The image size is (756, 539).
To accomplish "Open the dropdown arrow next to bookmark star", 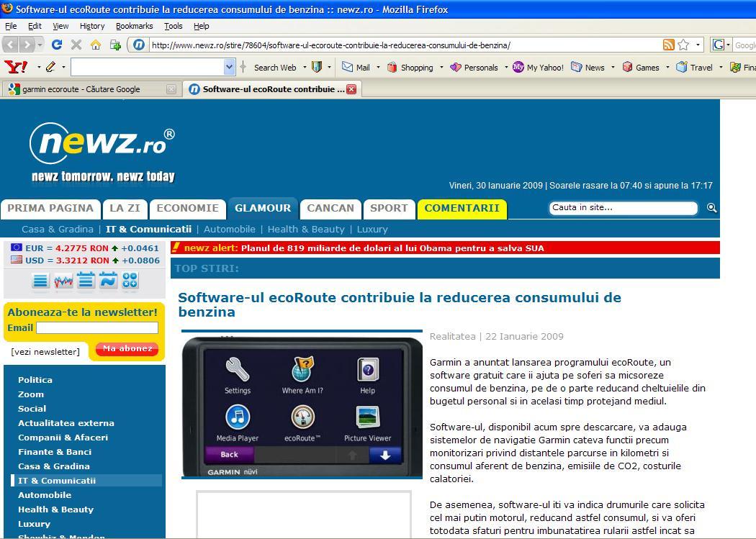I will pyautogui.click(x=698, y=45).
